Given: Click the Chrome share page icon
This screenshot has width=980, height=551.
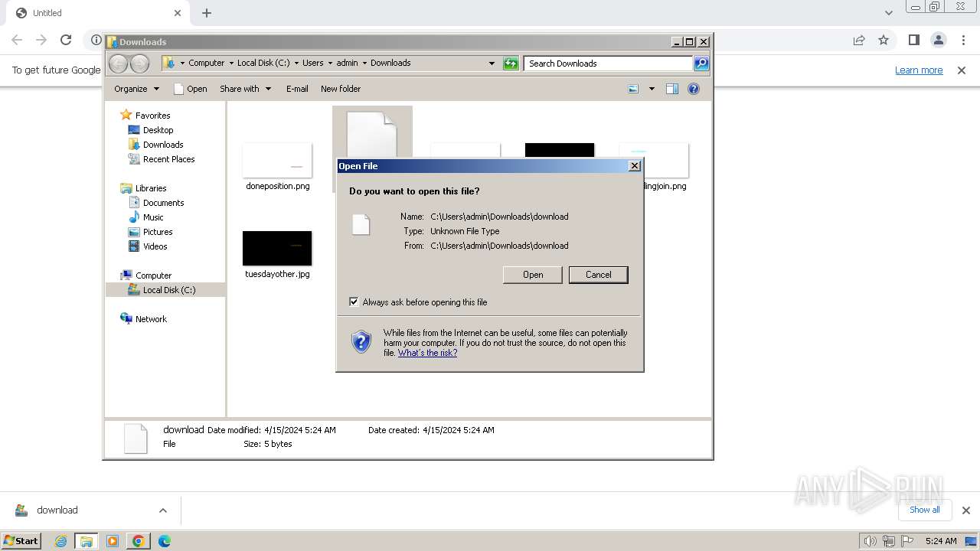Looking at the screenshot, I should click(x=859, y=40).
